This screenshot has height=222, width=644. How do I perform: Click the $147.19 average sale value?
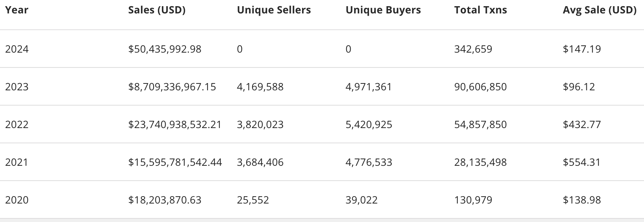point(582,49)
